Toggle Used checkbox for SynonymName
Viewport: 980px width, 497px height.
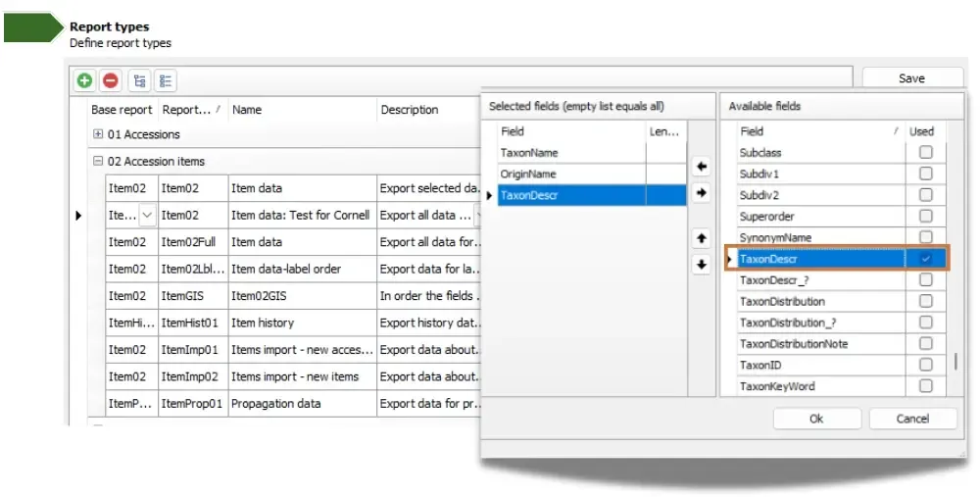tap(926, 236)
